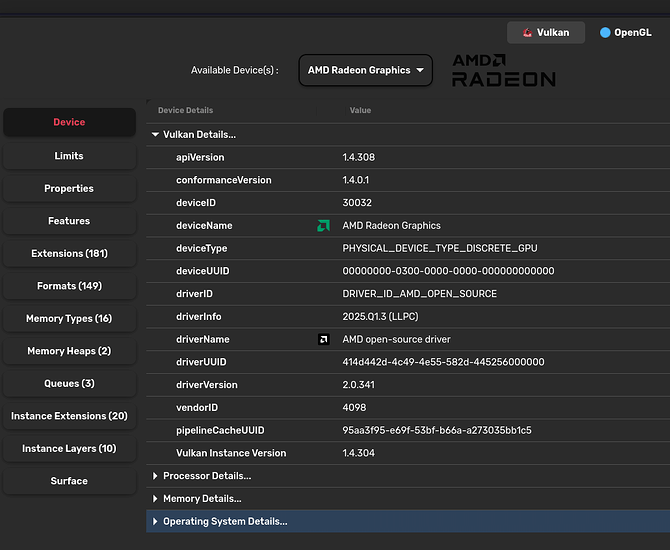
Task: Select the vendorID row label
Action: 197,408
